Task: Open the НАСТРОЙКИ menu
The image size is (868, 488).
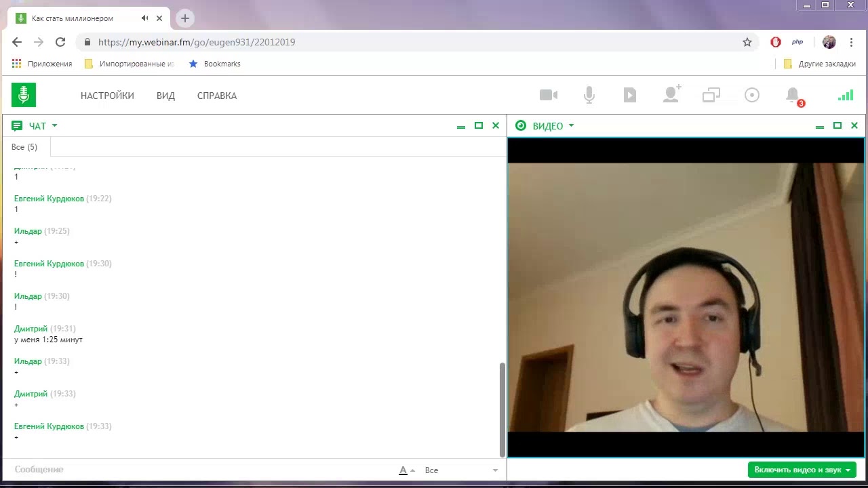Action: [107, 96]
